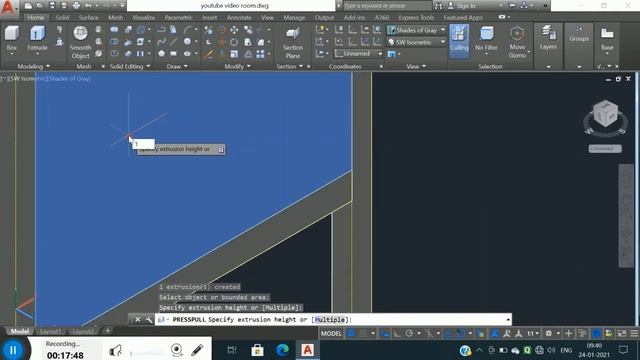Open the Annotate ribbon tab
Viewport: 640px width, 360px height.
(x=239, y=18)
